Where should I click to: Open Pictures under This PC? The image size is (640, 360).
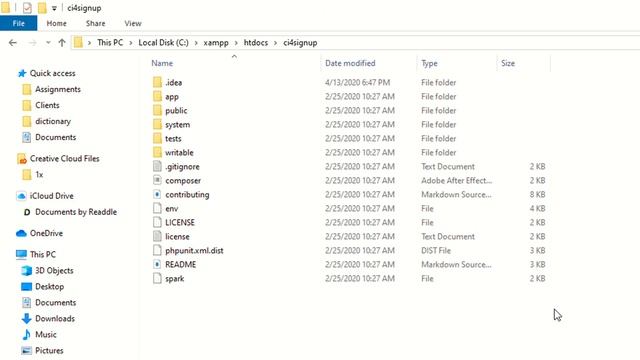click(49, 351)
